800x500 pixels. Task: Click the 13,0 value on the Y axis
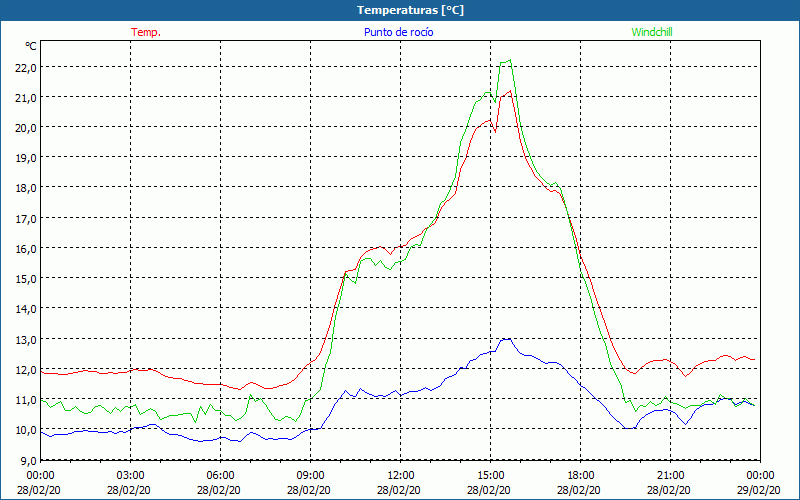pyautogui.click(x=26, y=340)
